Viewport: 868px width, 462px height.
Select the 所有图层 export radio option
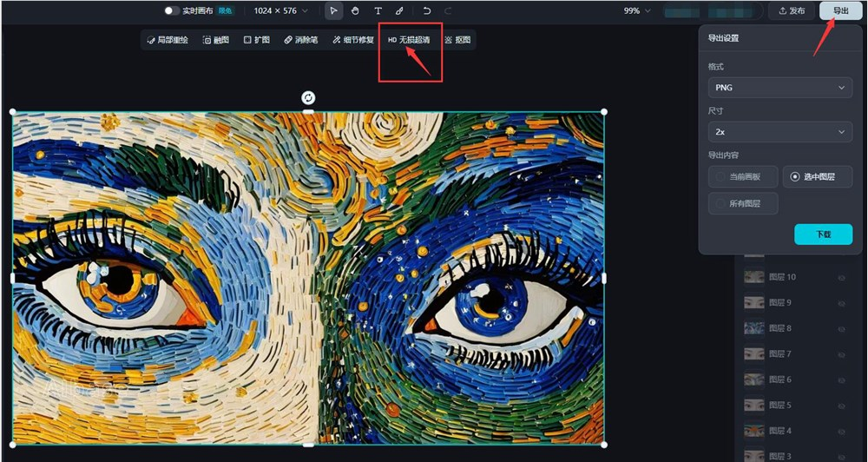click(743, 204)
